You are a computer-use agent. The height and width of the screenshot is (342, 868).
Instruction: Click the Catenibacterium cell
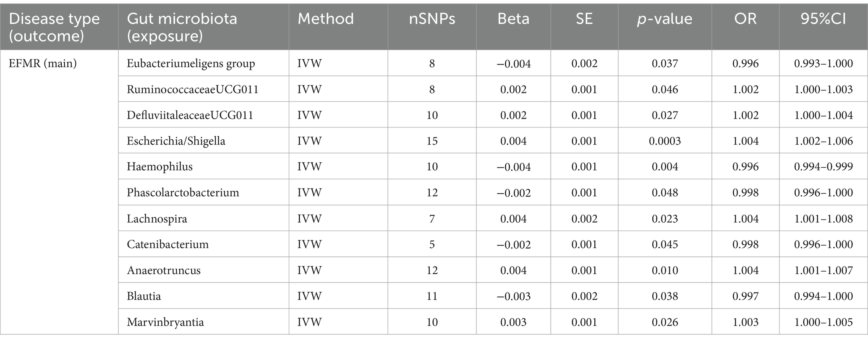168,244
